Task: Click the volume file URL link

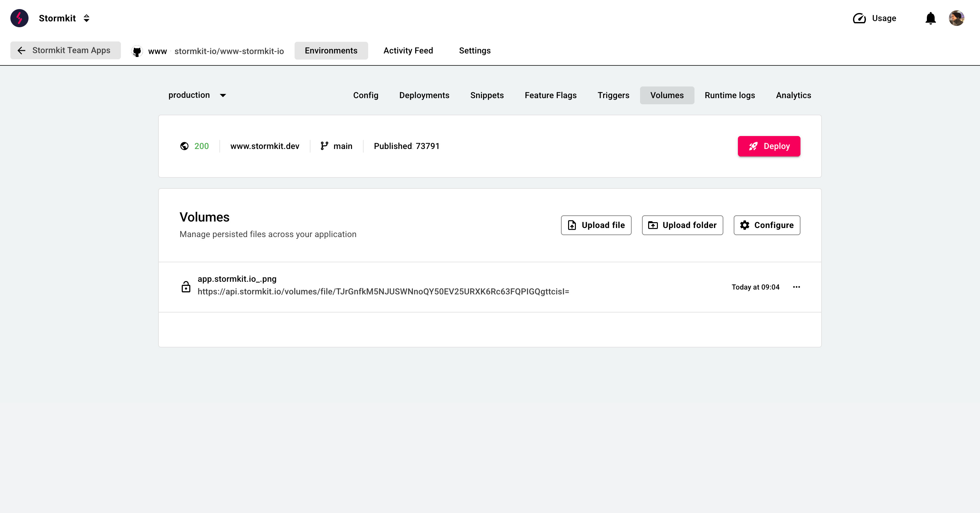Action: point(384,291)
